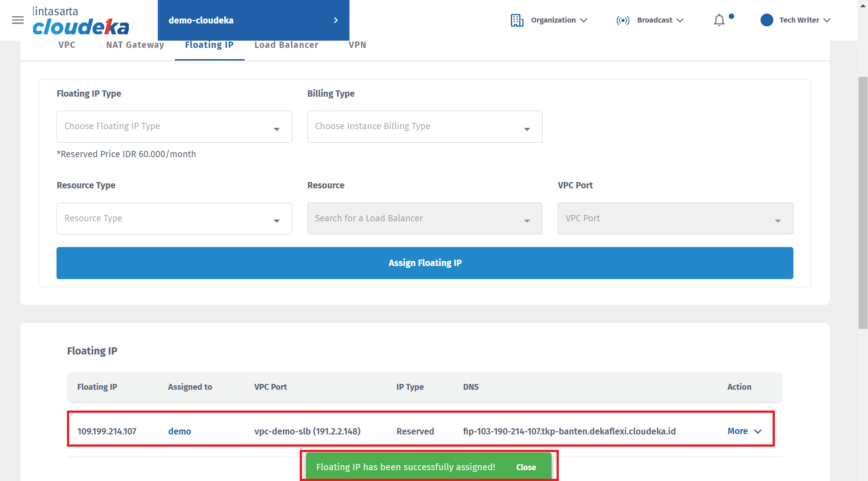Open the notifications bell

(x=719, y=20)
